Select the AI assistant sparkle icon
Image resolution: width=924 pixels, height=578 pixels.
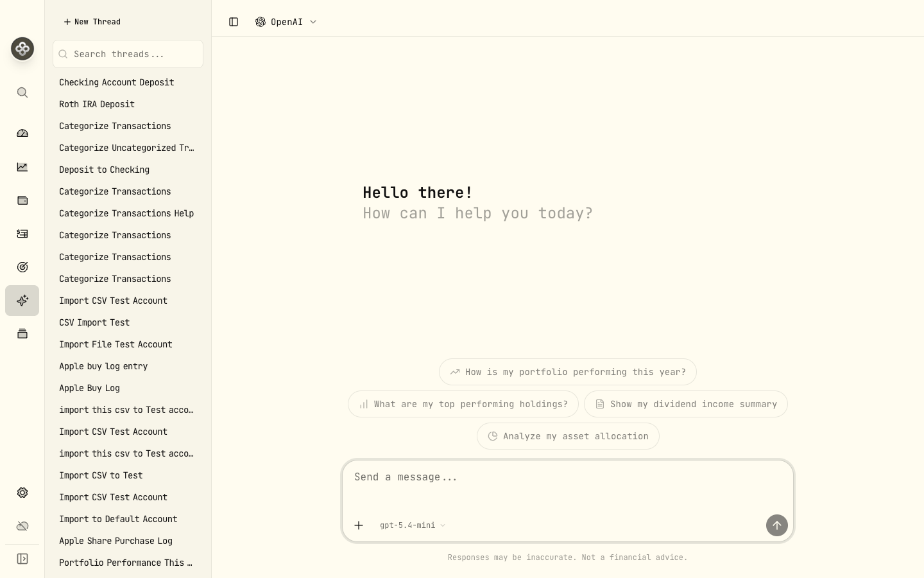coord(22,301)
